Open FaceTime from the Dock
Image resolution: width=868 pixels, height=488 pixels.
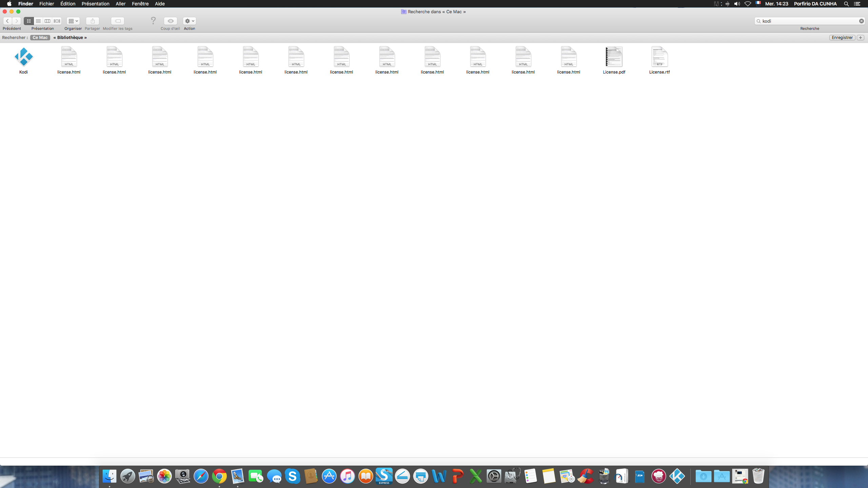coord(256,476)
